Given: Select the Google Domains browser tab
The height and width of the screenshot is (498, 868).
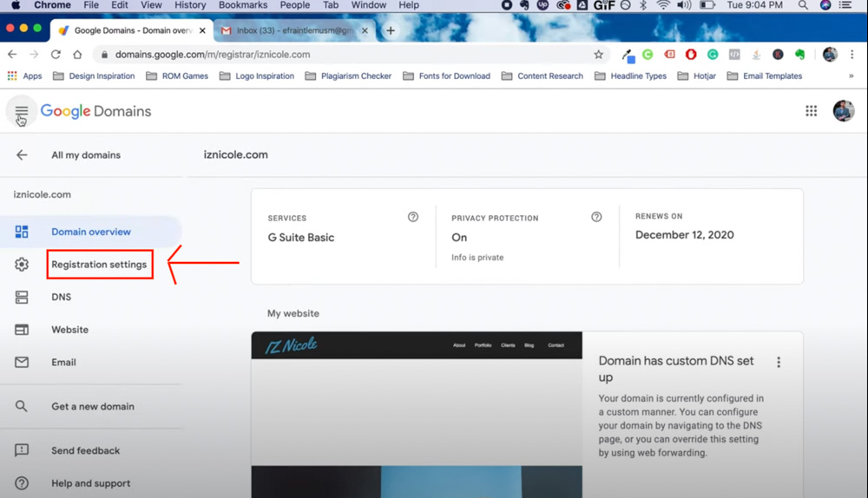Looking at the screenshot, I should coord(132,30).
